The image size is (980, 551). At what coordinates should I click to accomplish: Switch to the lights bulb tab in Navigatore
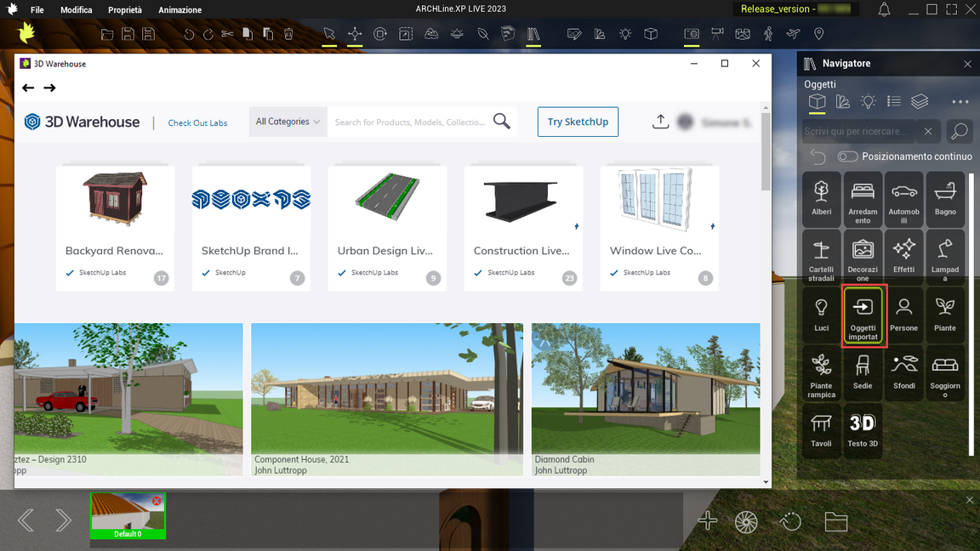tap(868, 102)
